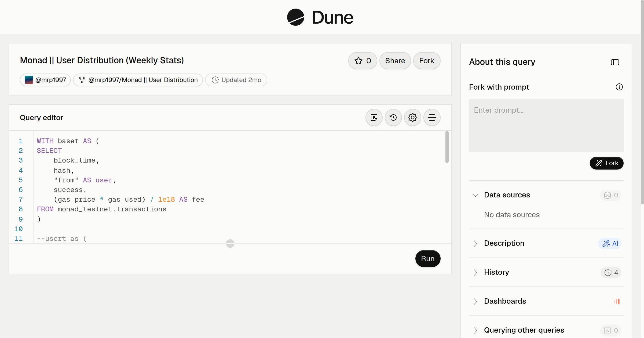644x338 pixels.
Task: Click line number 1 in the editor
Action: (x=21, y=141)
